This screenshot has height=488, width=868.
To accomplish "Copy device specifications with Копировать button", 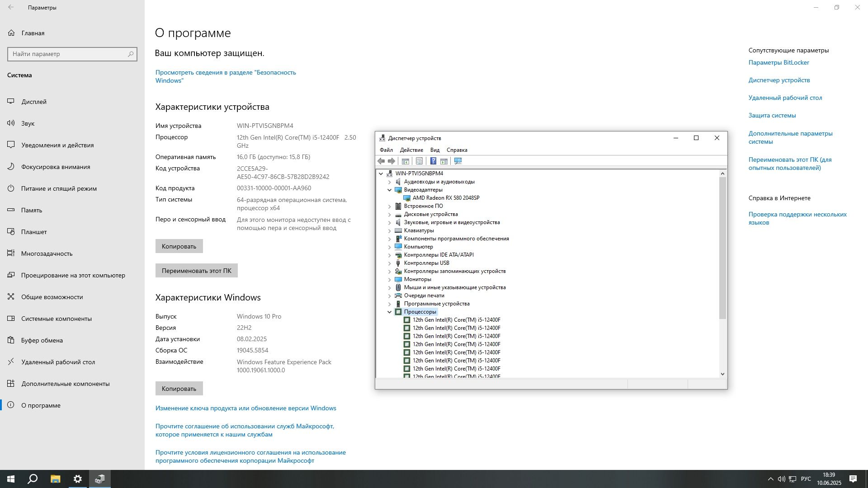I will [x=179, y=246].
